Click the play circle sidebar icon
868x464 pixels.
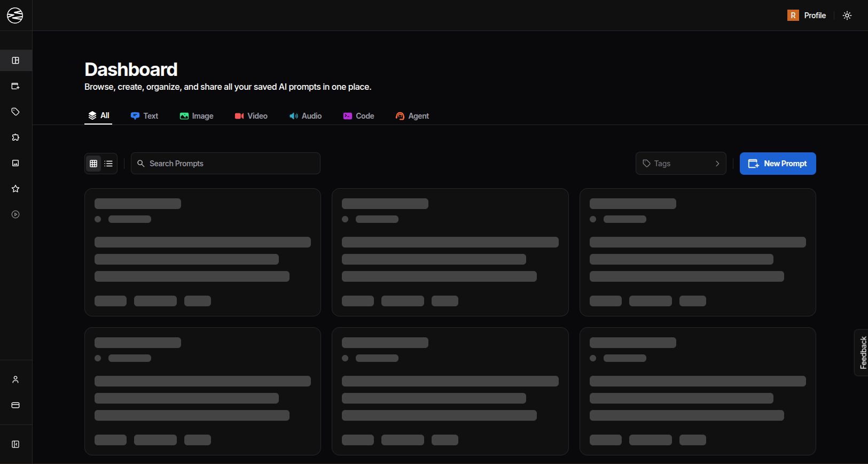(x=15, y=214)
